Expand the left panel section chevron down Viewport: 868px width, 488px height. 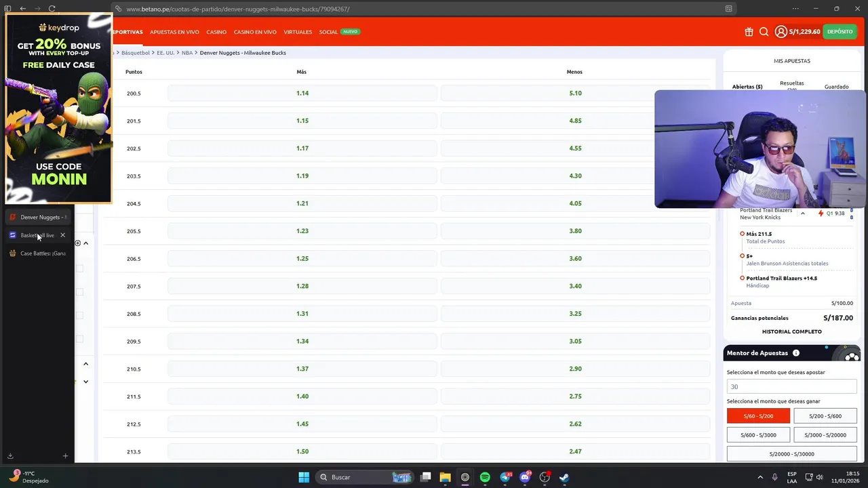tap(85, 382)
